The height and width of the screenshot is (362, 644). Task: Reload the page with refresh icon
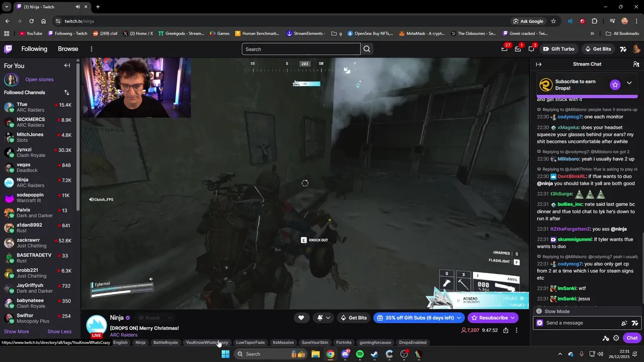click(x=31, y=21)
